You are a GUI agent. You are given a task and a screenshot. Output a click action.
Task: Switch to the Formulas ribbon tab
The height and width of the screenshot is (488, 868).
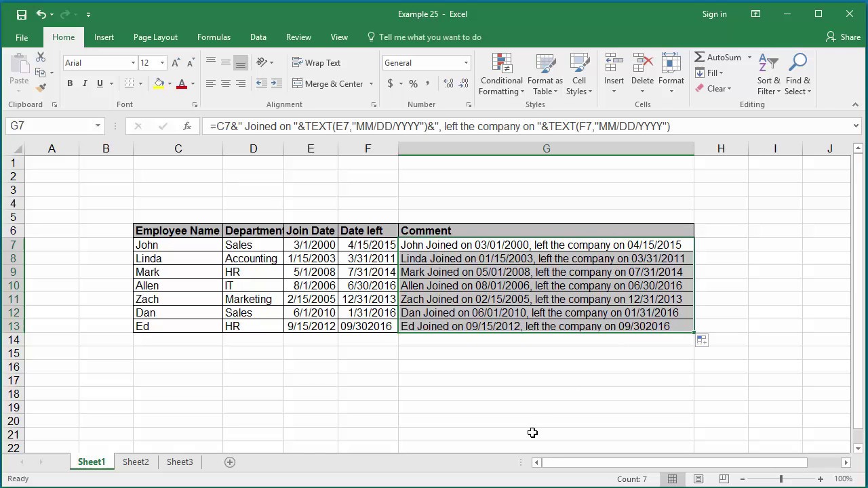[x=214, y=37]
